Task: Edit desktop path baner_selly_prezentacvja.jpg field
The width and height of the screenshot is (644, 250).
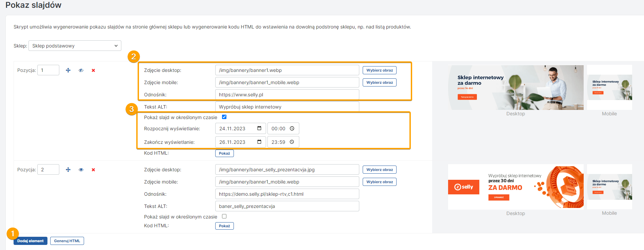Action: [287, 170]
